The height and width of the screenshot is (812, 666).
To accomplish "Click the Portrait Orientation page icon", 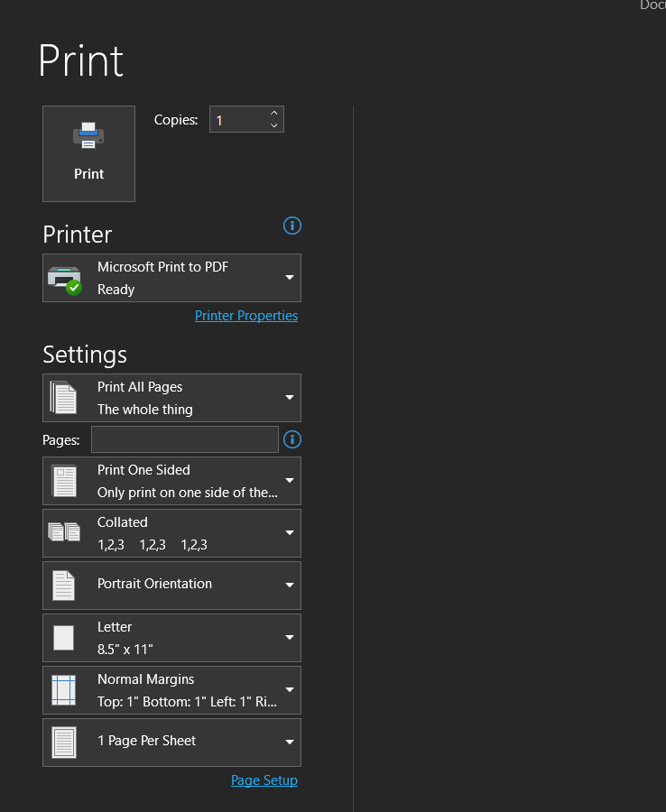I will pyautogui.click(x=64, y=586).
